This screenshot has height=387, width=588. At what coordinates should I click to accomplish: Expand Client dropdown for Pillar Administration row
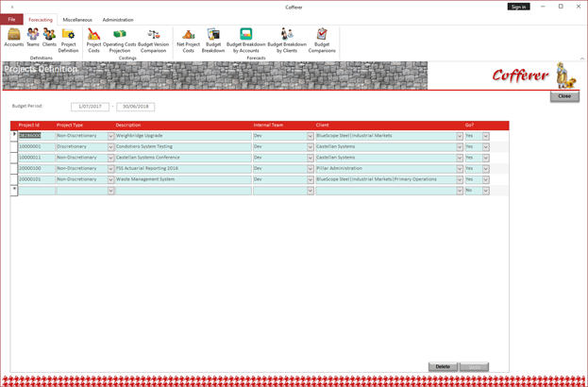click(x=460, y=169)
